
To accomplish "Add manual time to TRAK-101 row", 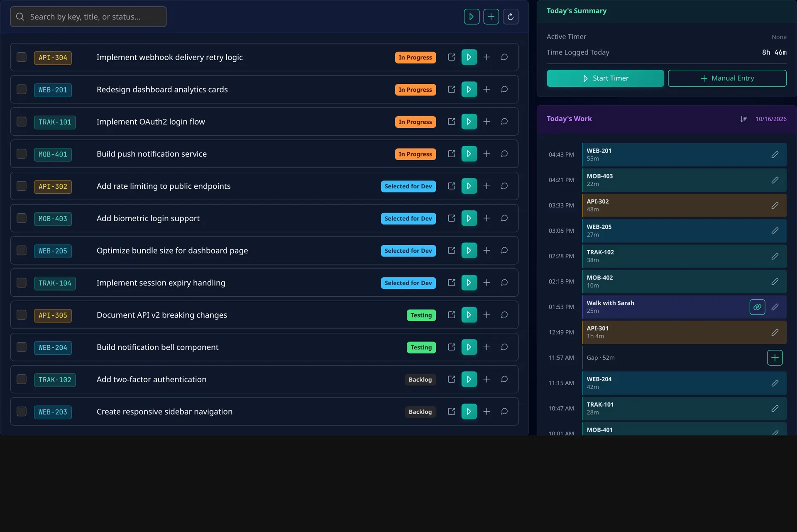I will point(487,122).
